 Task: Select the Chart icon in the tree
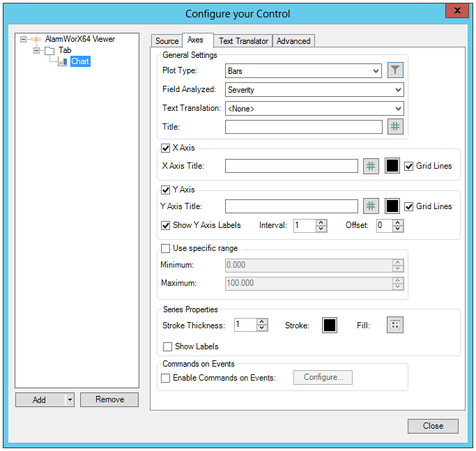pos(63,62)
